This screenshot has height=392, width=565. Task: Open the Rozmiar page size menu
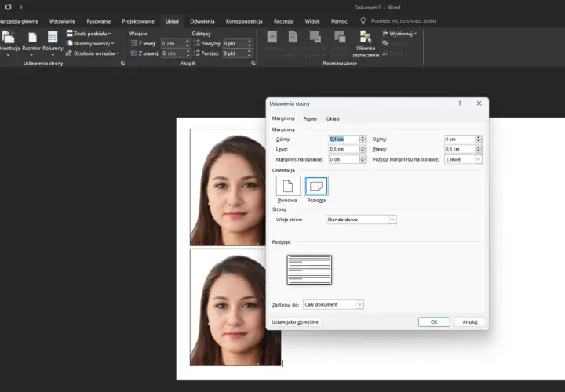point(31,43)
